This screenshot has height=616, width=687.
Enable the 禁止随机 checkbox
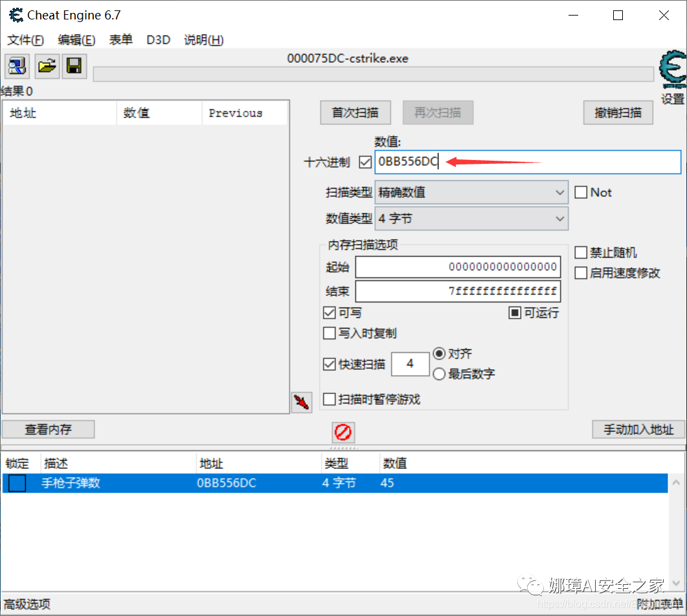581,253
